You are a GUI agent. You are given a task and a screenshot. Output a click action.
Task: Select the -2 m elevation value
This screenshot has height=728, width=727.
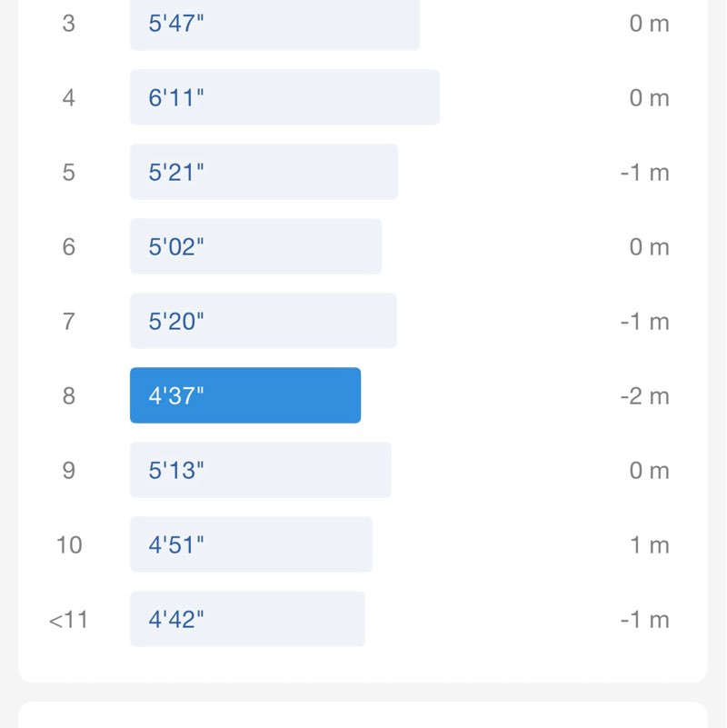coord(644,395)
